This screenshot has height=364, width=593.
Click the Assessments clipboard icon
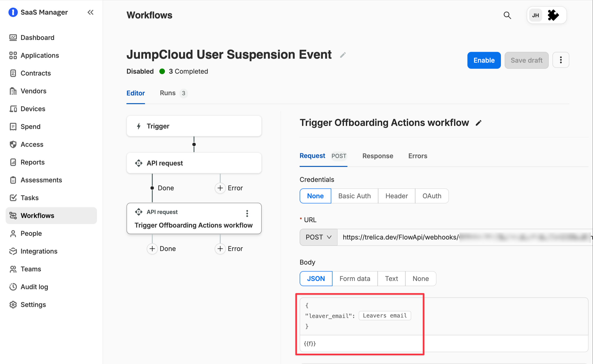[x=13, y=180]
